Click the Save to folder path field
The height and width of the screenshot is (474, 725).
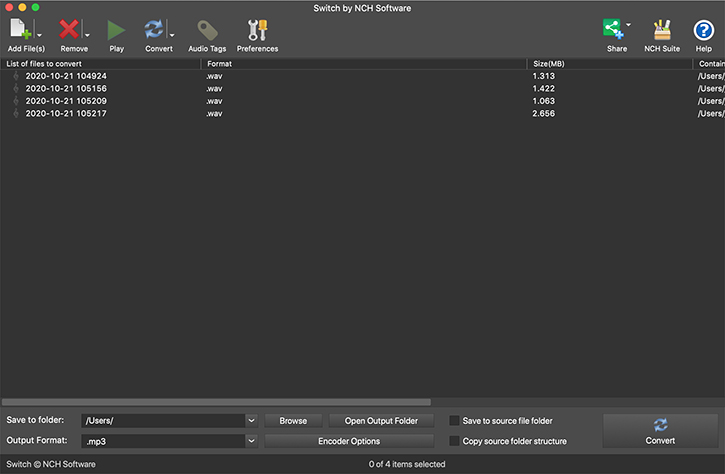click(163, 421)
